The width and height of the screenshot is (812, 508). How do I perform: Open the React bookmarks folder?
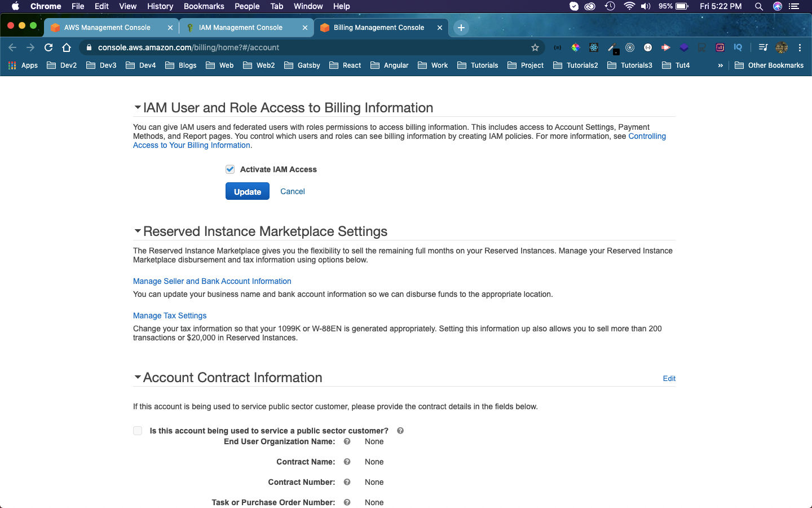coord(345,65)
